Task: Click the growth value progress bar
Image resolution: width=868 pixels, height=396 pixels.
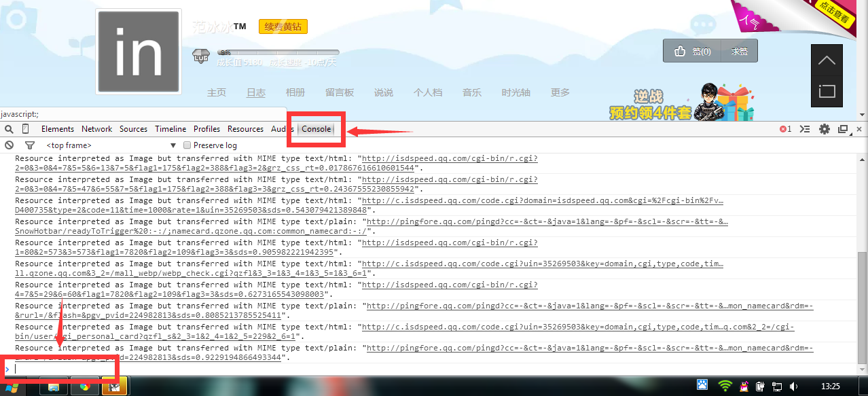Action: (278, 52)
